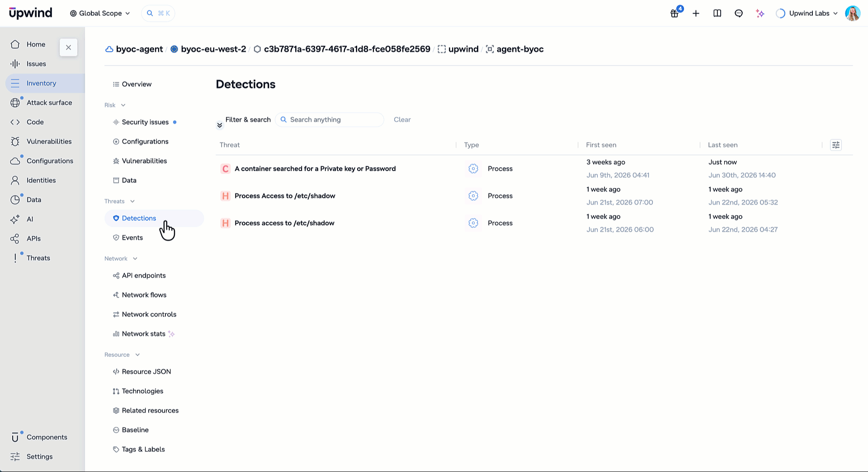Open 'A container searched for a Private key or Password'
Viewport: 868px width, 472px height.
[315, 168]
